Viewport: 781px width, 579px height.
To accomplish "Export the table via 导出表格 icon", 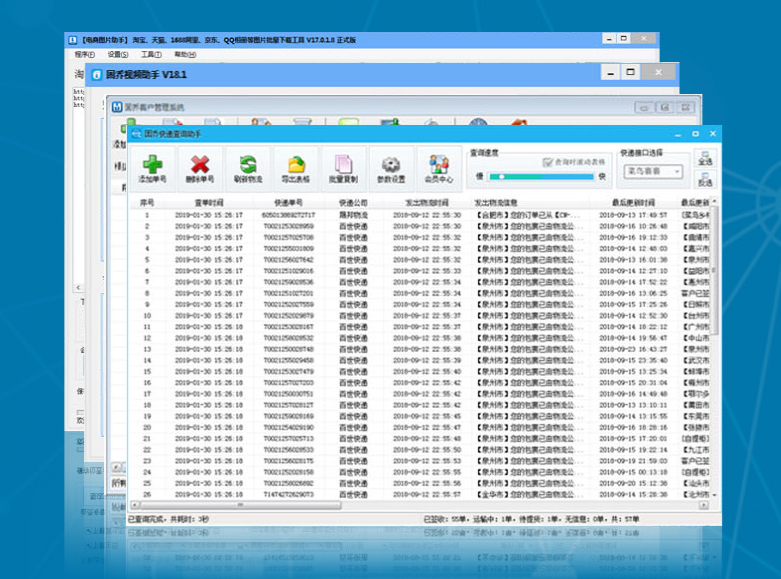I will (x=295, y=169).
